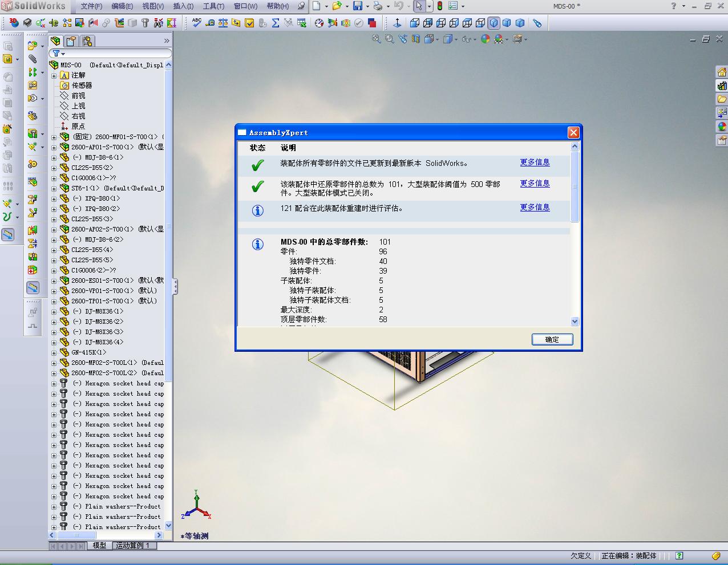
Task: Click the Mate paperclip icon
Action: click(33, 59)
